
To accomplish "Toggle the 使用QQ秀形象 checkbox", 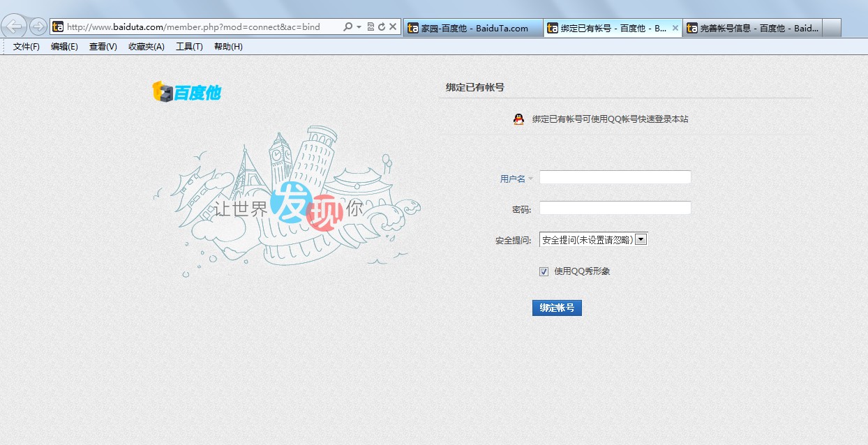I will (544, 272).
